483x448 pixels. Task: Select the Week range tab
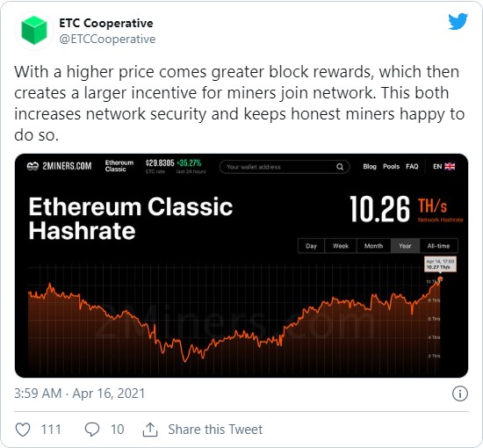pyautogui.click(x=341, y=246)
